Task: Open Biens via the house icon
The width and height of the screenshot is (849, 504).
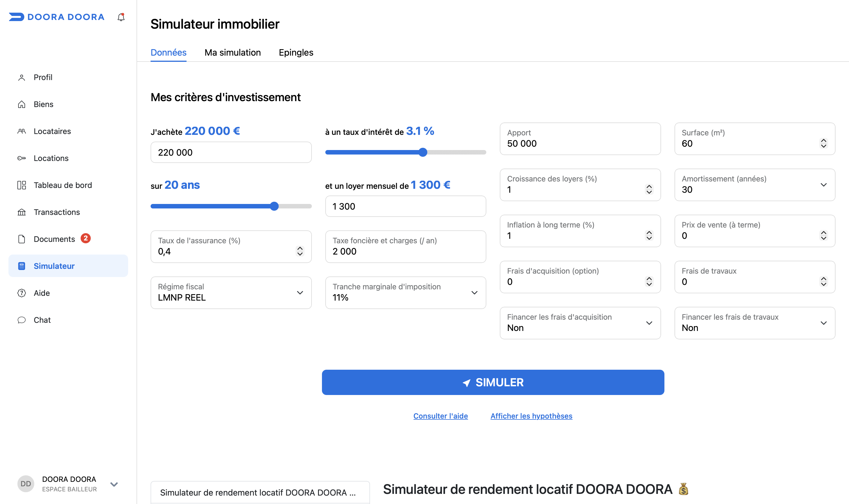Action: coord(21,104)
